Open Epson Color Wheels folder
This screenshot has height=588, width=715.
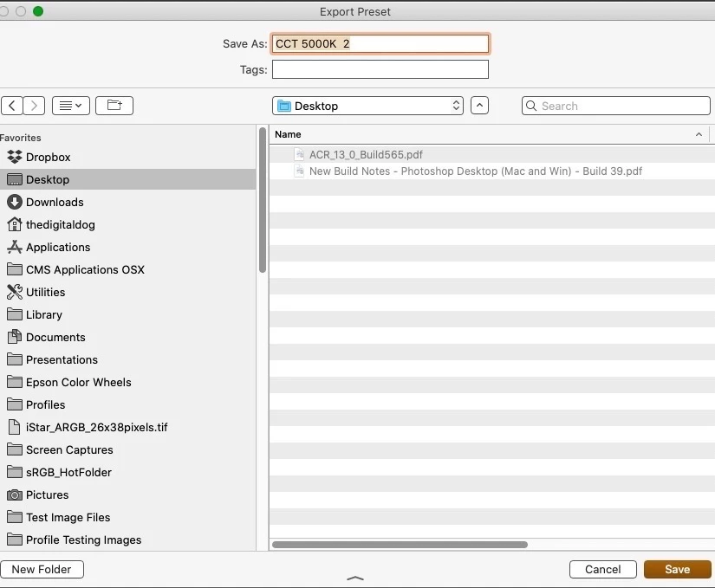pyautogui.click(x=127, y=382)
